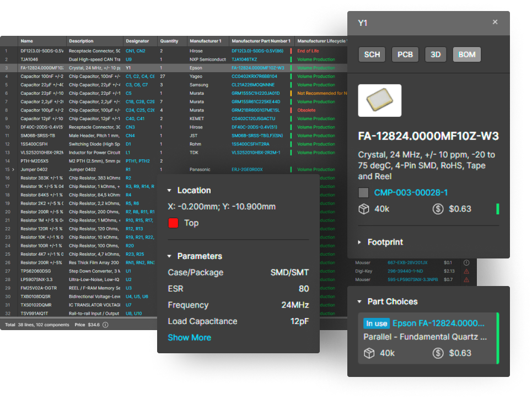532x399 pixels.
Task: Click the warning triangle beside Mouser $0.7
Action: [x=466, y=279]
